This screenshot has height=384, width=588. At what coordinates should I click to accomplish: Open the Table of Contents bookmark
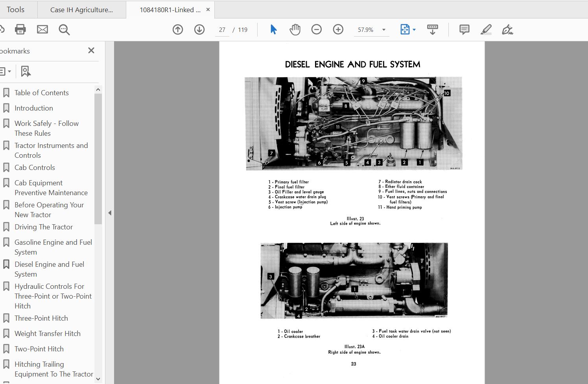41,93
